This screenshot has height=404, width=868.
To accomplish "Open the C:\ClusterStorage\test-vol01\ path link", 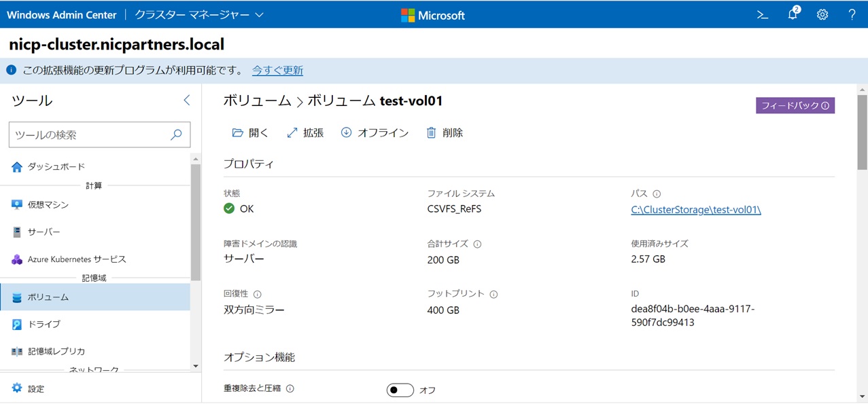I will 695,209.
